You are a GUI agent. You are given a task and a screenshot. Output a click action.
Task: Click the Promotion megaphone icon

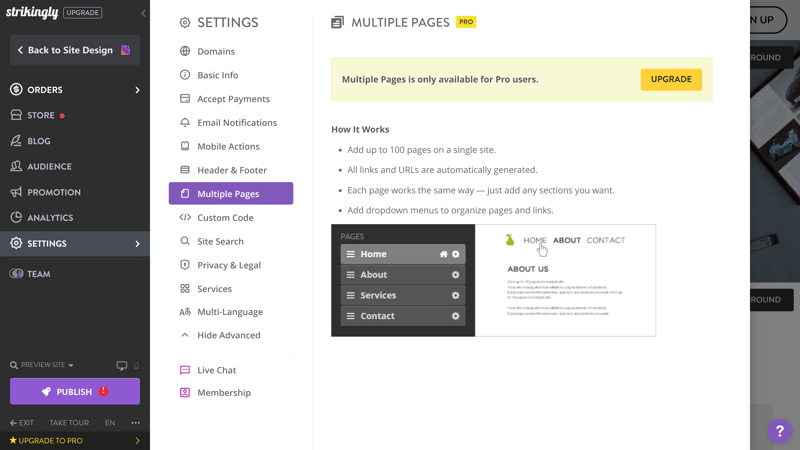coord(16,192)
